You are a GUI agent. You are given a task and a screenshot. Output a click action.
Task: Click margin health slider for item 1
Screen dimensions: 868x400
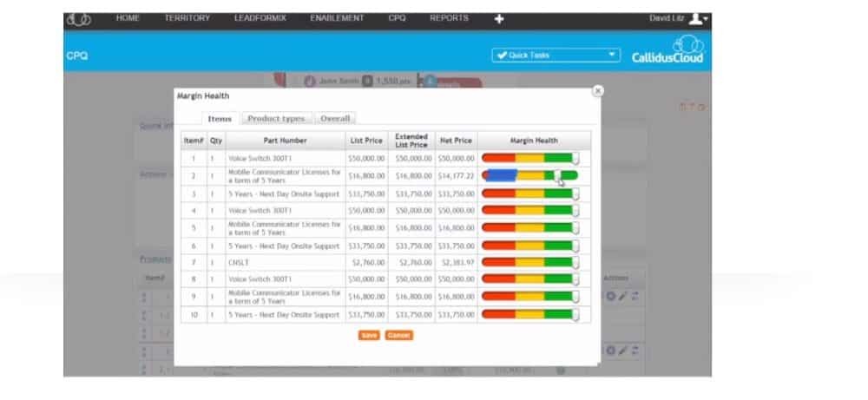tap(530, 158)
